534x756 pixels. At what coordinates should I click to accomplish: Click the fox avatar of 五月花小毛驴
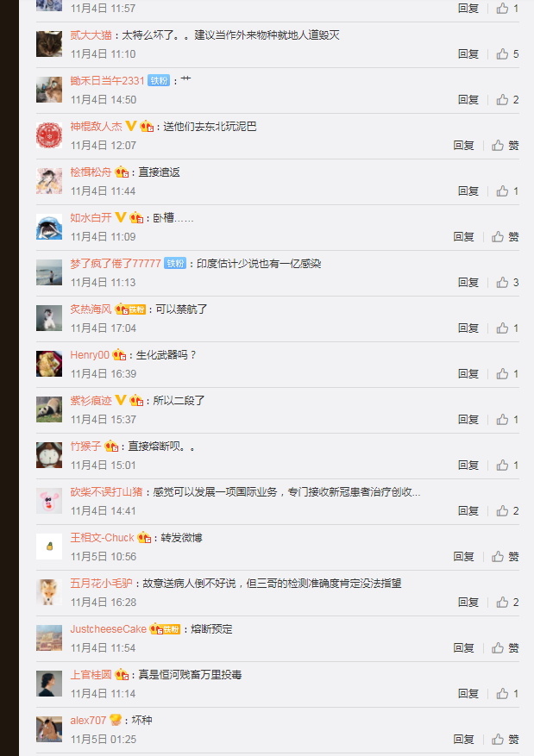coord(49,592)
